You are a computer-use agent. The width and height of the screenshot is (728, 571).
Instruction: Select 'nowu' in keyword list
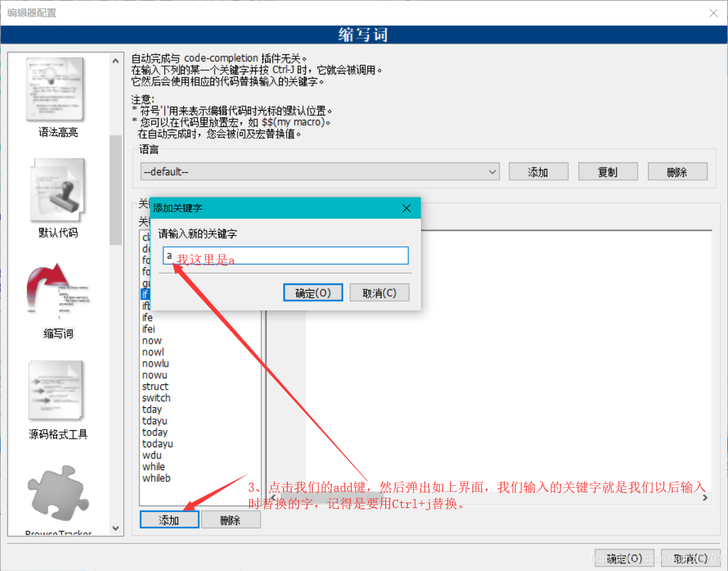(155, 375)
